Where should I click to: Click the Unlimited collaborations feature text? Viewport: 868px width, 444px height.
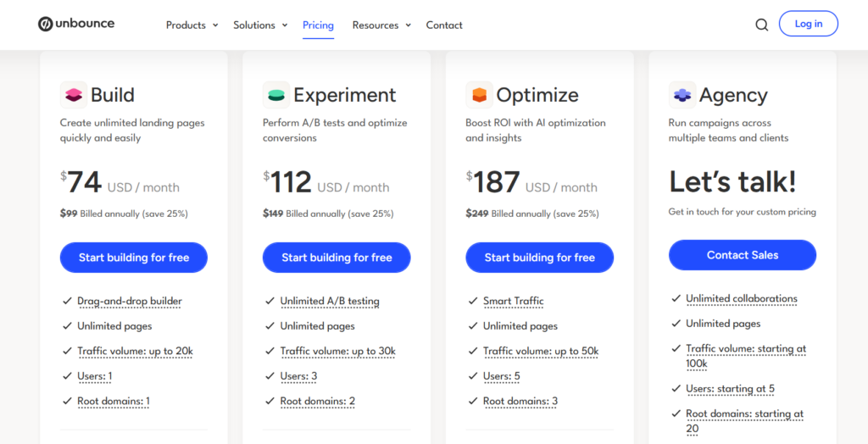coord(741,298)
